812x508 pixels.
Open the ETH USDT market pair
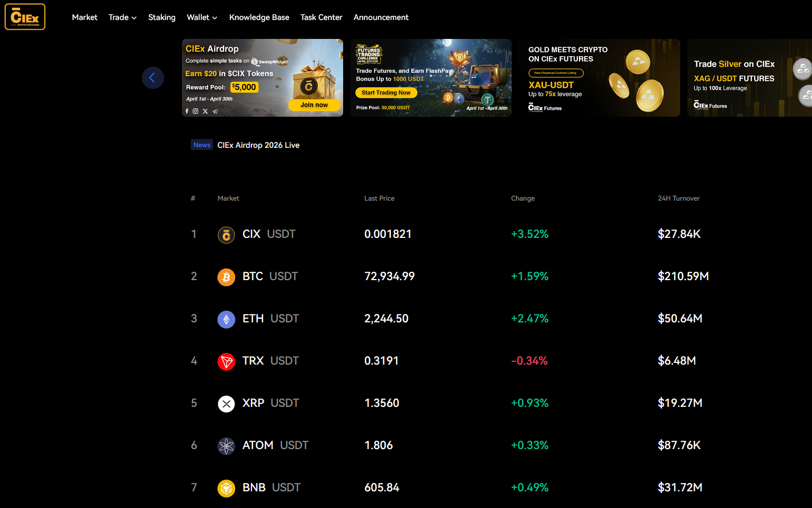(270, 318)
